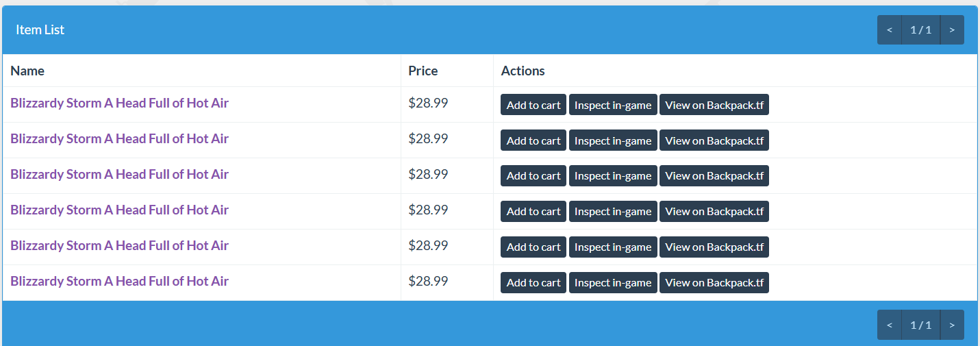Open first Blizzardy Storm A Head Full of Hot Air link

(x=119, y=103)
